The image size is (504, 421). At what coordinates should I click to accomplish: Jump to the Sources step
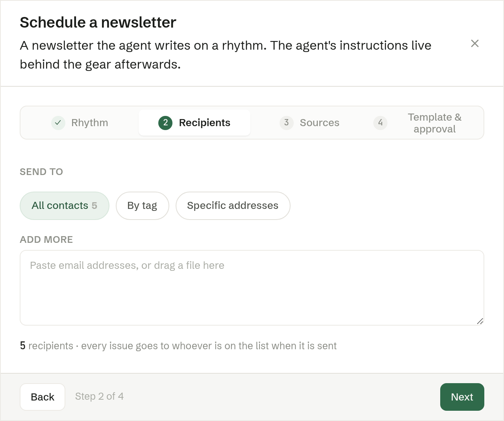pyautogui.click(x=309, y=123)
